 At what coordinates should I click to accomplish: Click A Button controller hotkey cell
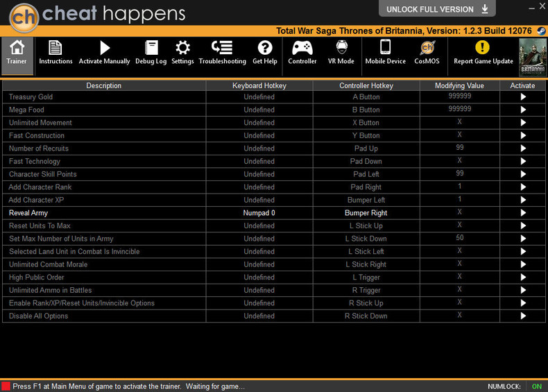(x=366, y=97)
